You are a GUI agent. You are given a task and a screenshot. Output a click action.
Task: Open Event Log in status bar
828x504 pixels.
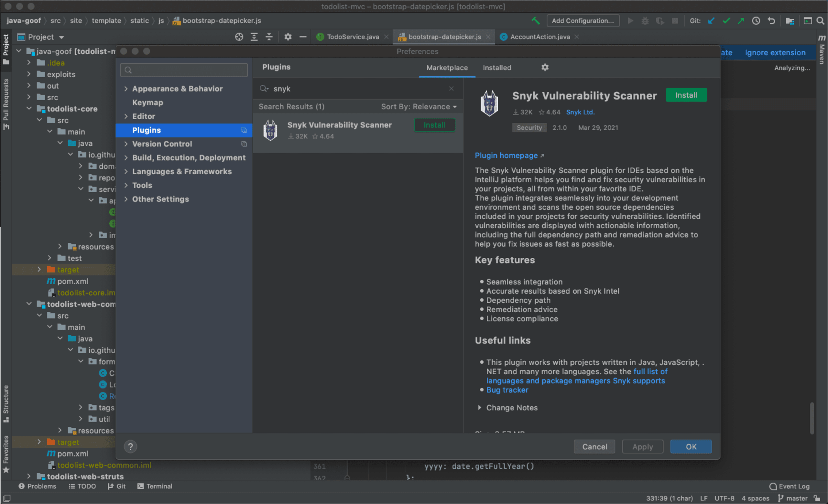790,486
